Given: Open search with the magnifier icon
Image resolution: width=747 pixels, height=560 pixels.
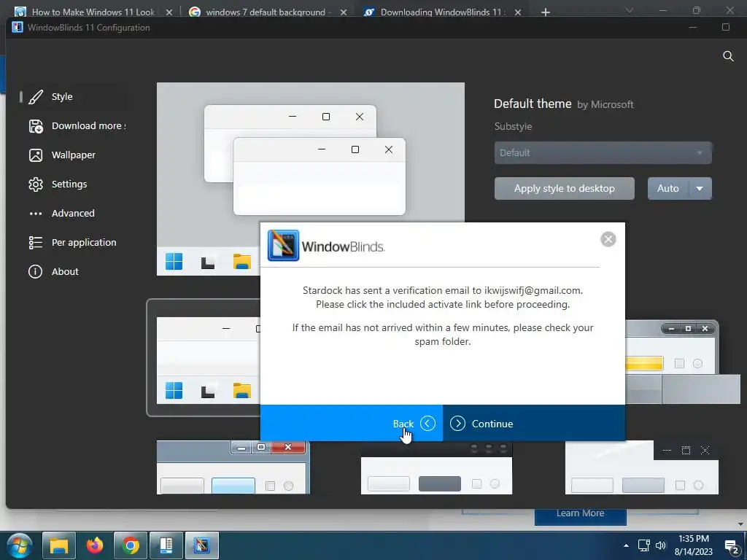Looking at the screenshot, I should (728, 56).
